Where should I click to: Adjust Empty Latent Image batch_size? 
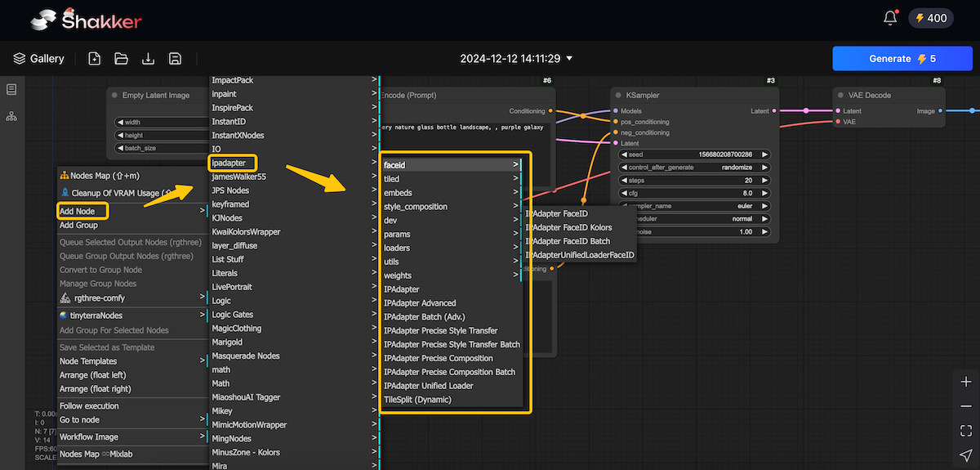[x=163, y=148]
